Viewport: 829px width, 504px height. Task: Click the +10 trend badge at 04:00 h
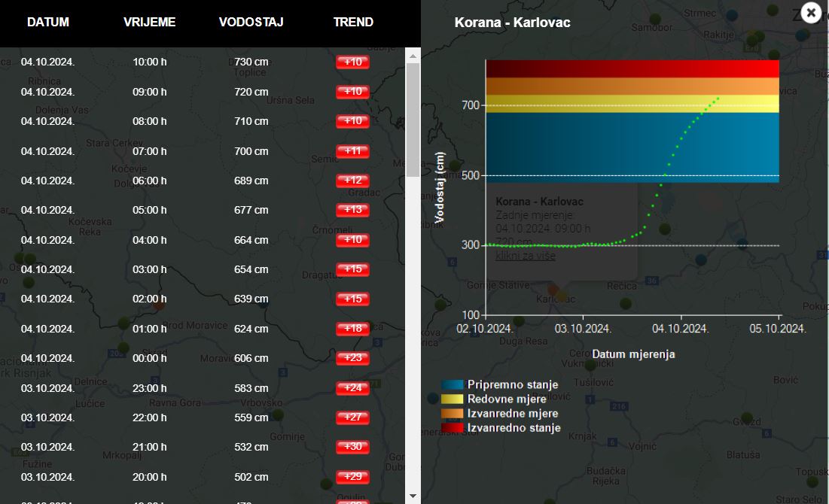click(352, 240)
